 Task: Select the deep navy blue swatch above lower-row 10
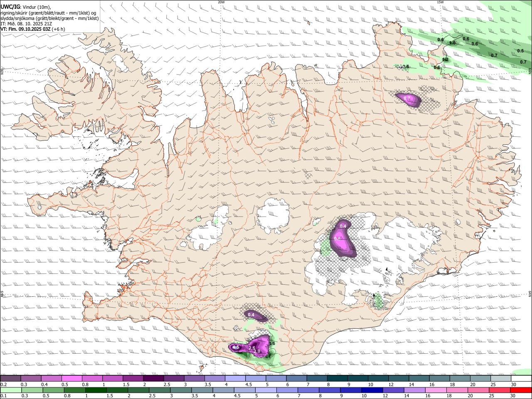tap(372, 390)
